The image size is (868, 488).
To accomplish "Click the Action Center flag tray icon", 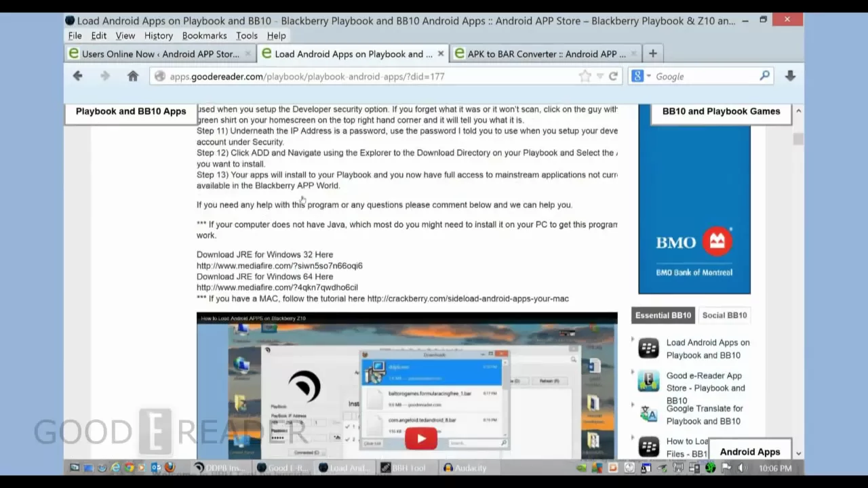I will coord(726,468).
